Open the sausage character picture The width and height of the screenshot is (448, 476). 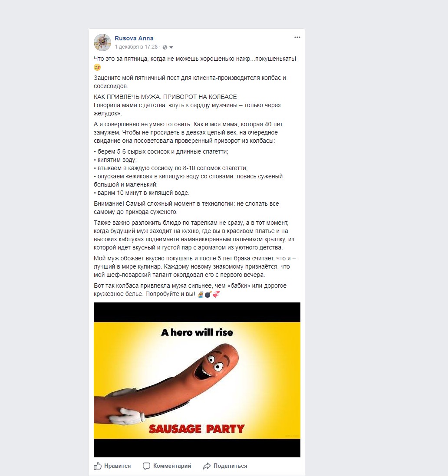point(197,380)
